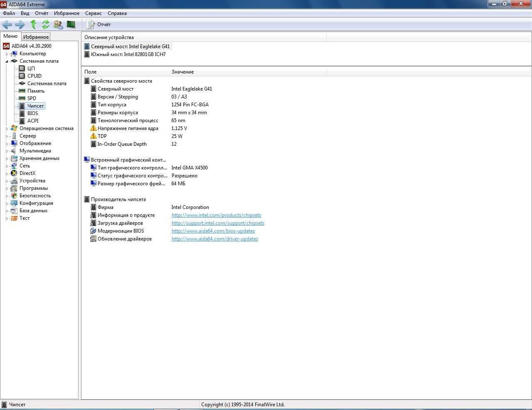Image resolution: width=532 pixels, height=410 pixels.
Task: Open the Справка menu
Action: 117,13
